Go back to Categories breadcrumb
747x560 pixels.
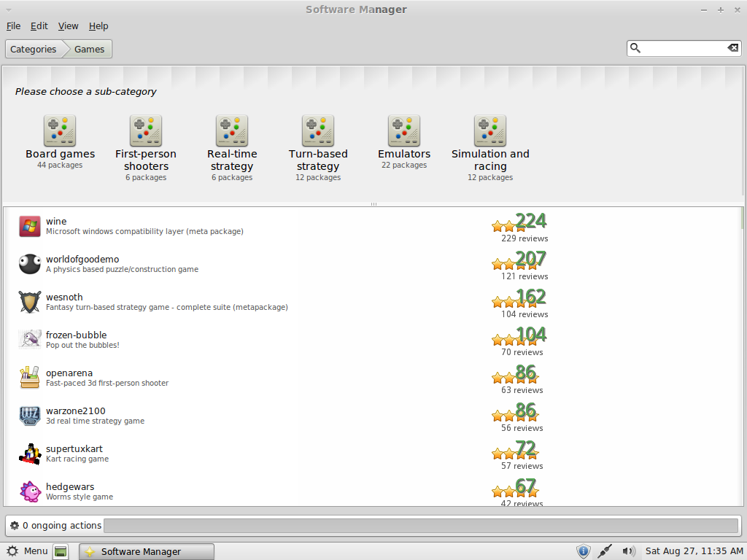[x=34, y=49]
